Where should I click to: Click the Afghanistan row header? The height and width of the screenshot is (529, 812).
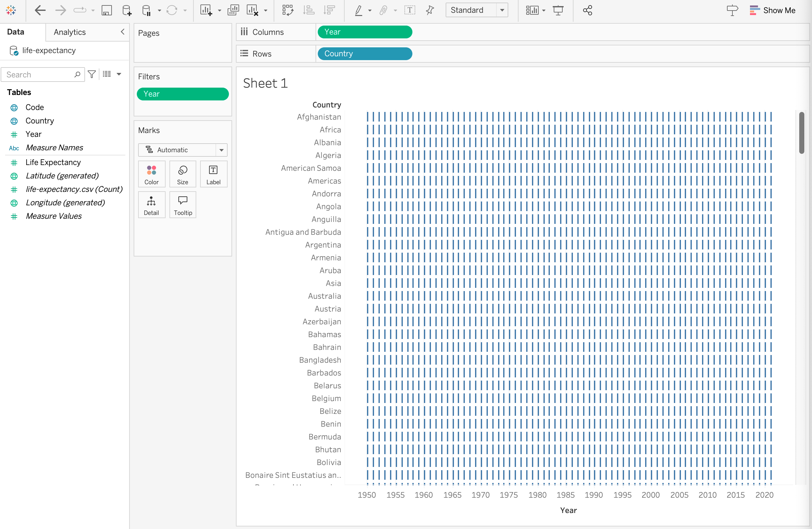[x=319, y=117]
